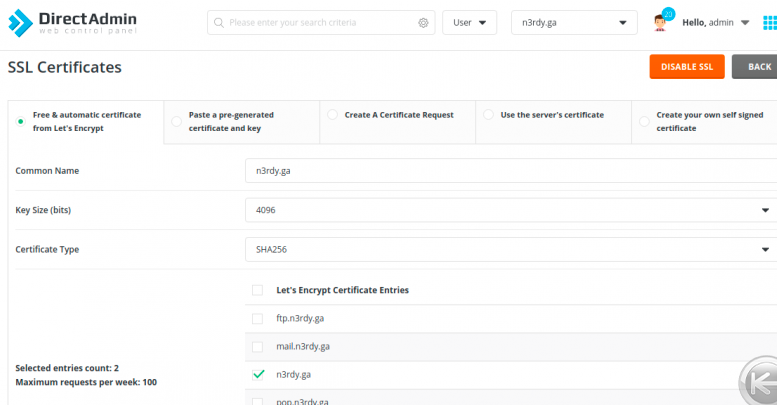
Task: Click the Common Name input field
Action: [x=511, y=171]
